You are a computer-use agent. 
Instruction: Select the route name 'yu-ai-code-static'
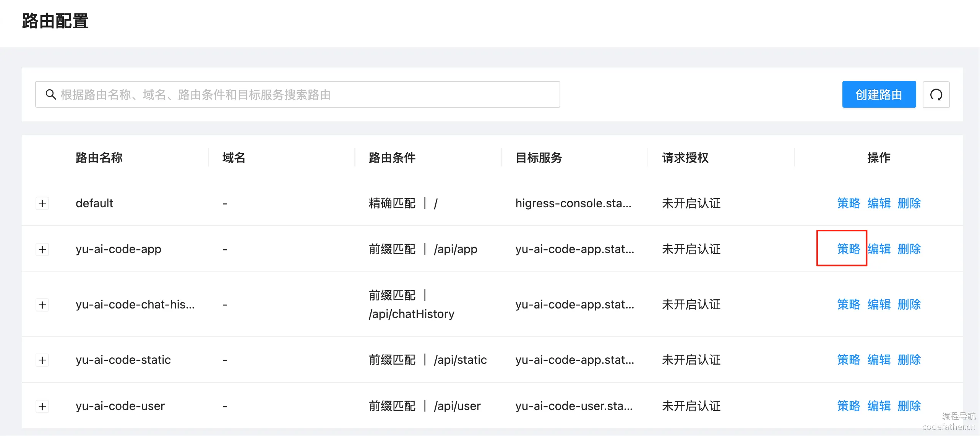click(x=123, y=360)
